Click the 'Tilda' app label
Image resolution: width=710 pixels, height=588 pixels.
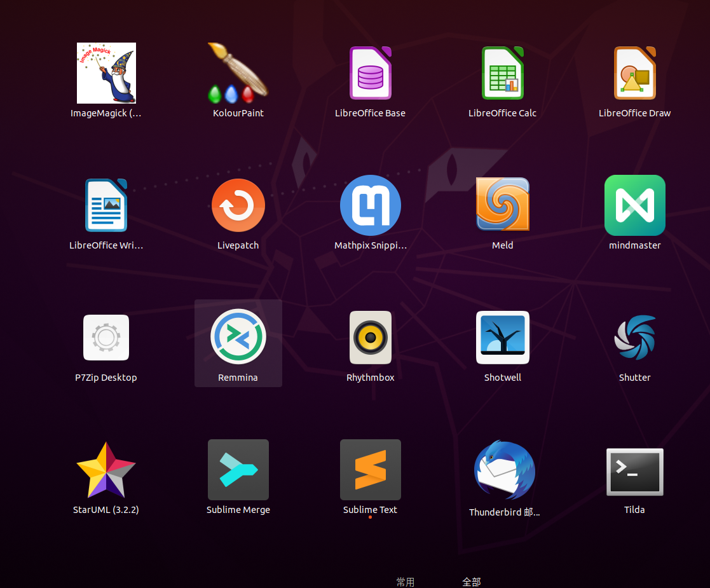tap(634, 510)
